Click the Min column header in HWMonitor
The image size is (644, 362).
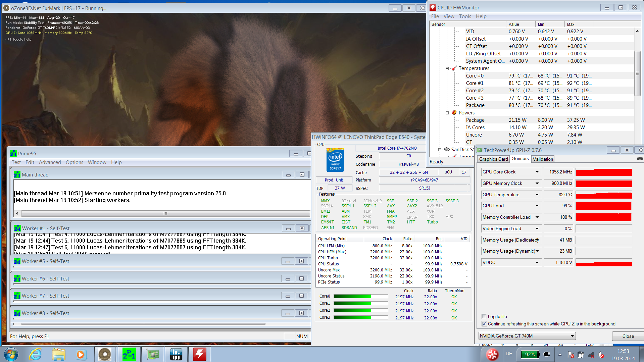(x=550, y=24)
